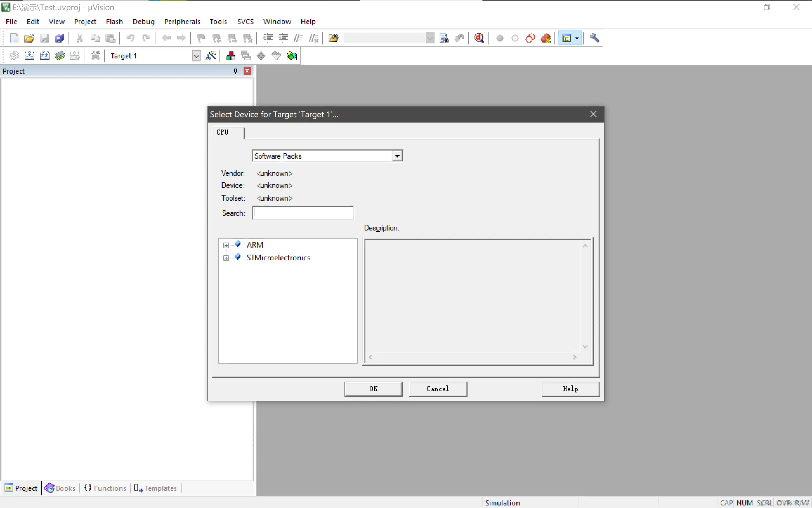This screenshot has width=812, height=508.
Task: Click the Download LOAD icon
Action: 95,56
